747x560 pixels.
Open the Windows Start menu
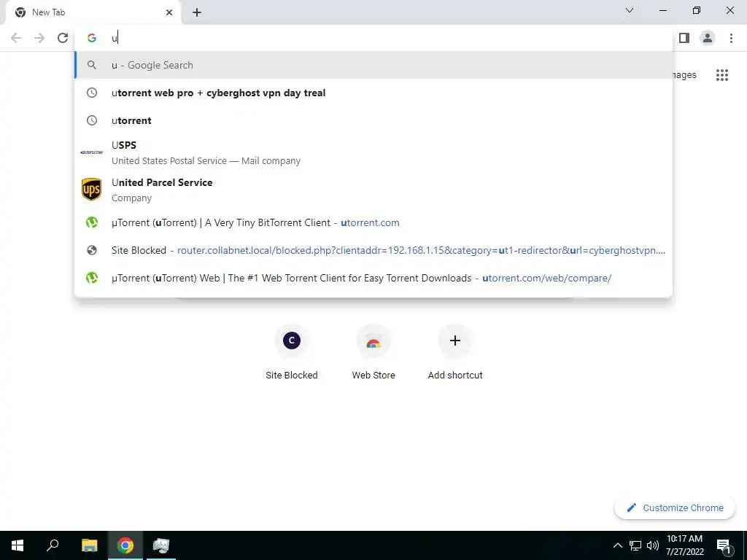click(x=18, y=545)
